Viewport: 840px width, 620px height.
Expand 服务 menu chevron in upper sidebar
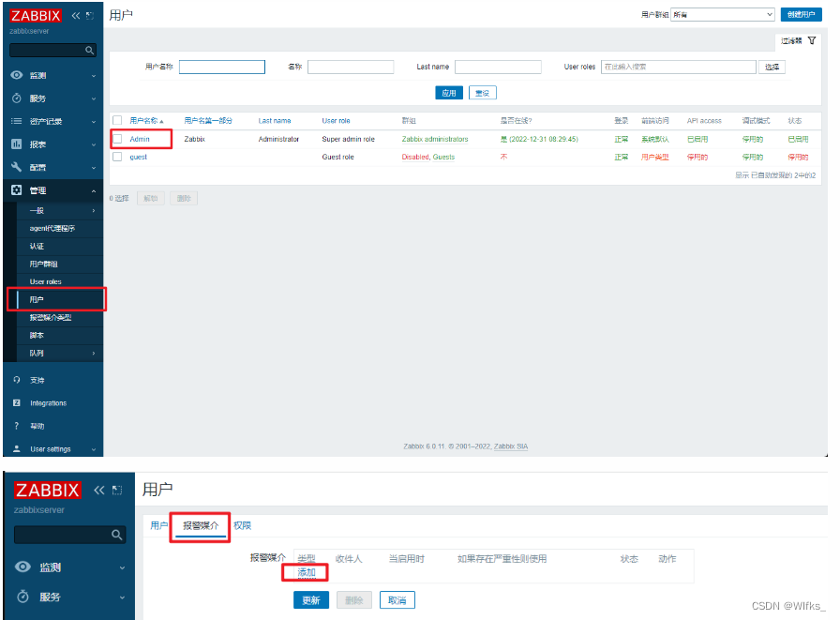tap(94, 98)
